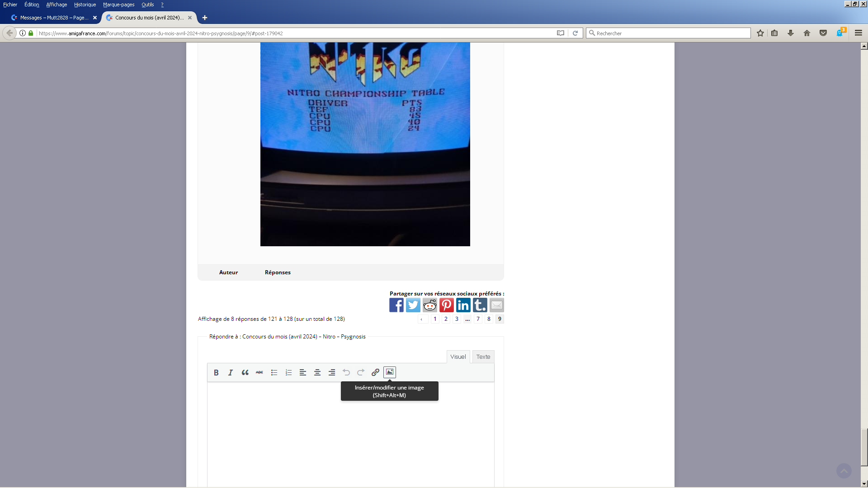This screenshot has height=488, width=868.
Task: Share the topic by email
Action: (497, 305)
